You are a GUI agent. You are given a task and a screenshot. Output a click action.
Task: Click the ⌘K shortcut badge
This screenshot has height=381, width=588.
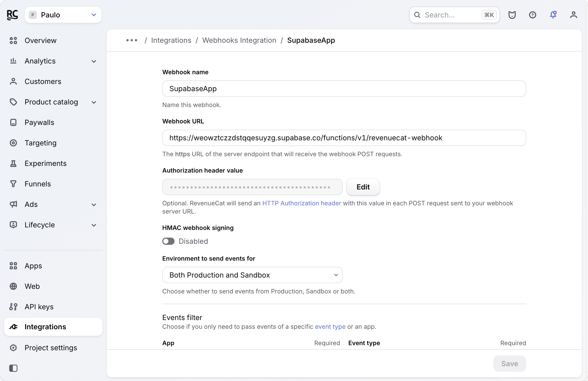tap(489, 15)
